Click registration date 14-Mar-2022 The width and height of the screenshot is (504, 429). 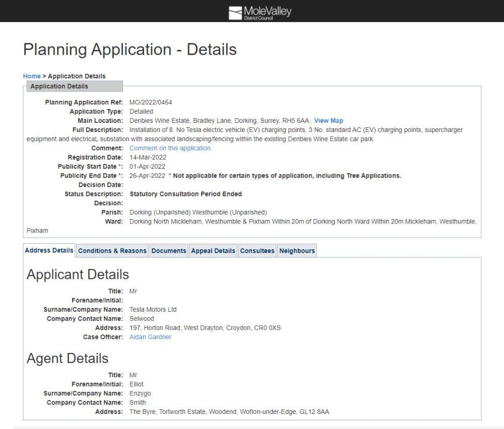[x=148, y=158]
